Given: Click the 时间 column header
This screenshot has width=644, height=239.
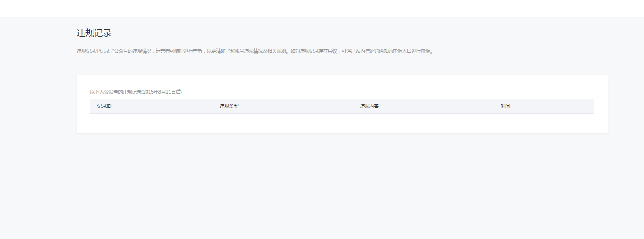Looking at the screenshot, I should 505,106.
